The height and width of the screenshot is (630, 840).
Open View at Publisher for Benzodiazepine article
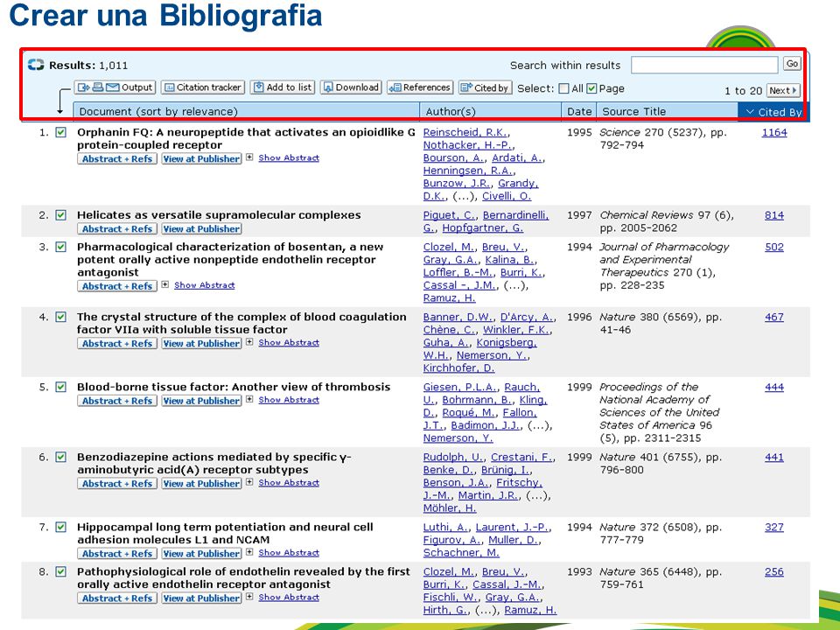pos(201,484)
